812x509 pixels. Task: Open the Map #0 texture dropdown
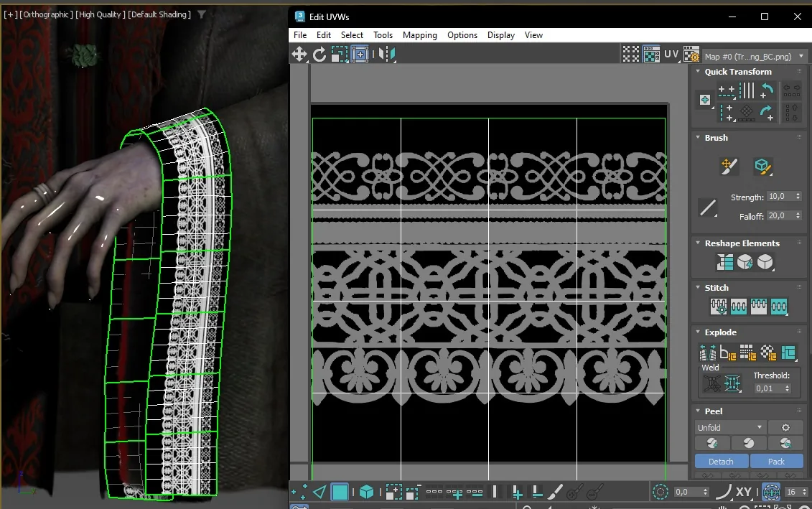point(754,57)
